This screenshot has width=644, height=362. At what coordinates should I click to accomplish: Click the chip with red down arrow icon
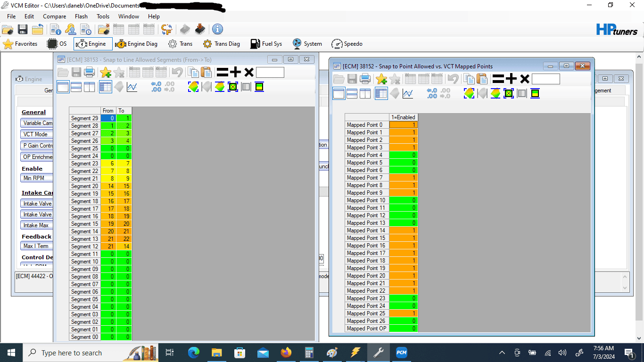coord(200,29)
